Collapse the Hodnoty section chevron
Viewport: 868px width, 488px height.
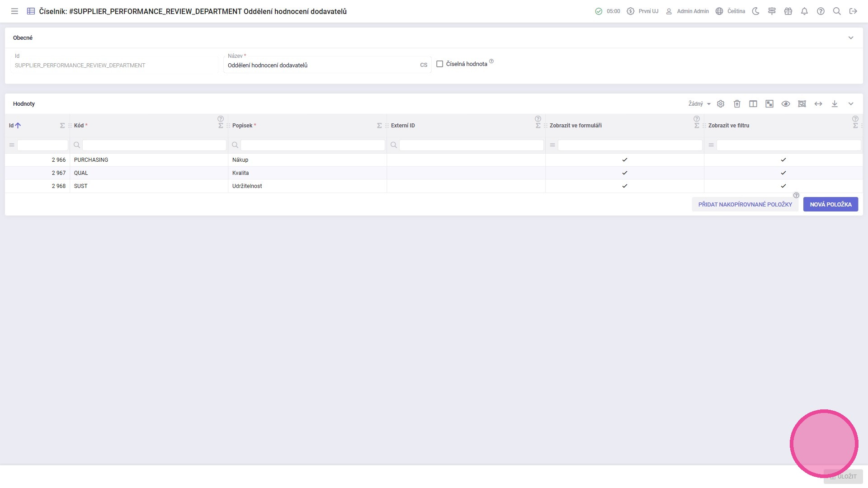point(851,104)
